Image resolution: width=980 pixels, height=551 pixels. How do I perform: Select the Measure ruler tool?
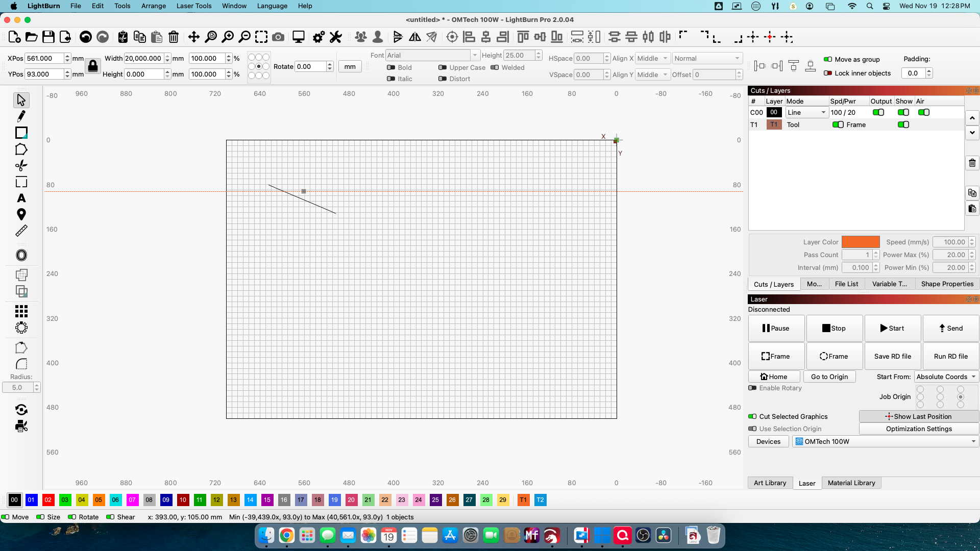pyautogui.click(x=21, y=231)
